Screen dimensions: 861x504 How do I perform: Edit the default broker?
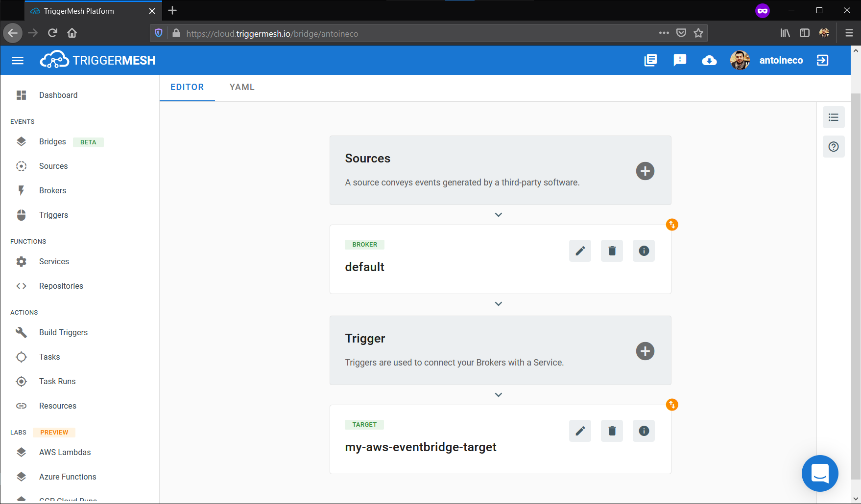(580, 251)
